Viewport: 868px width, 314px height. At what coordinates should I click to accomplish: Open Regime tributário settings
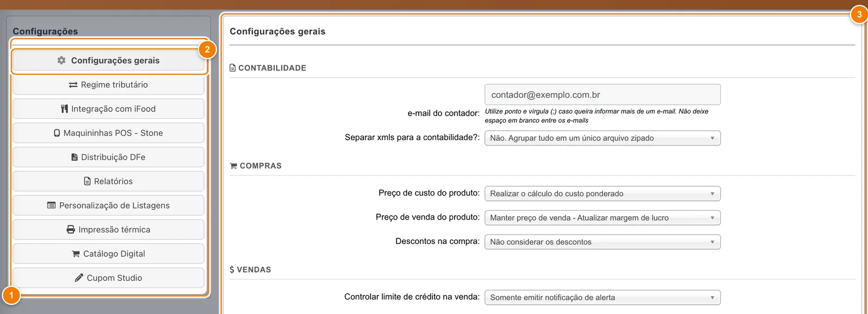(108, 85)
